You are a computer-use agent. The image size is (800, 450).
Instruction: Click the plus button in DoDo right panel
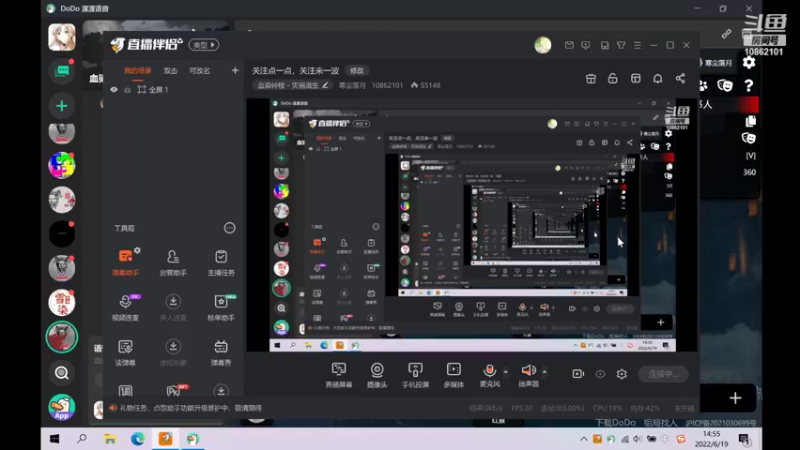point(735,398)
